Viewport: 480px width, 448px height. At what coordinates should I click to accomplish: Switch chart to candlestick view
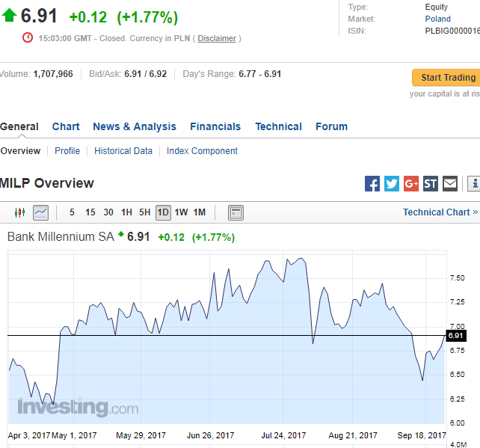tap(20, 212)
